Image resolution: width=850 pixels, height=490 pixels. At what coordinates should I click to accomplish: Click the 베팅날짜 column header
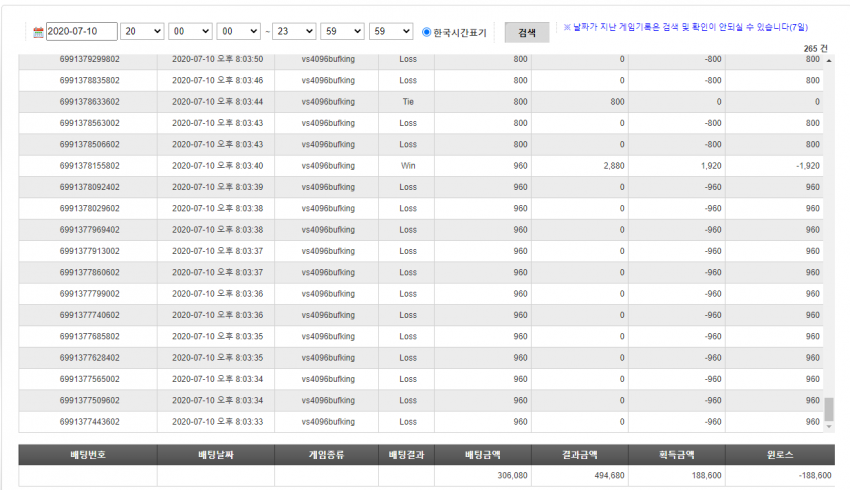click(216, 455)
